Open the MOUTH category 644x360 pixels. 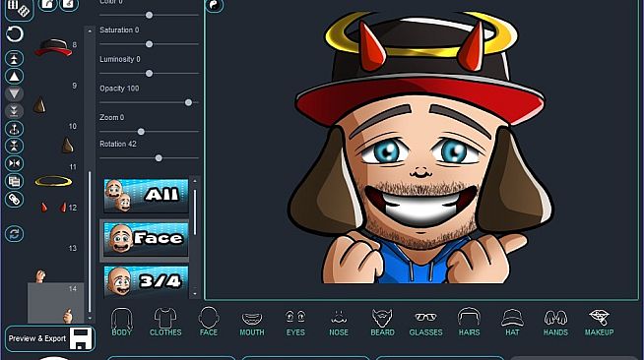tap(252, 324)
